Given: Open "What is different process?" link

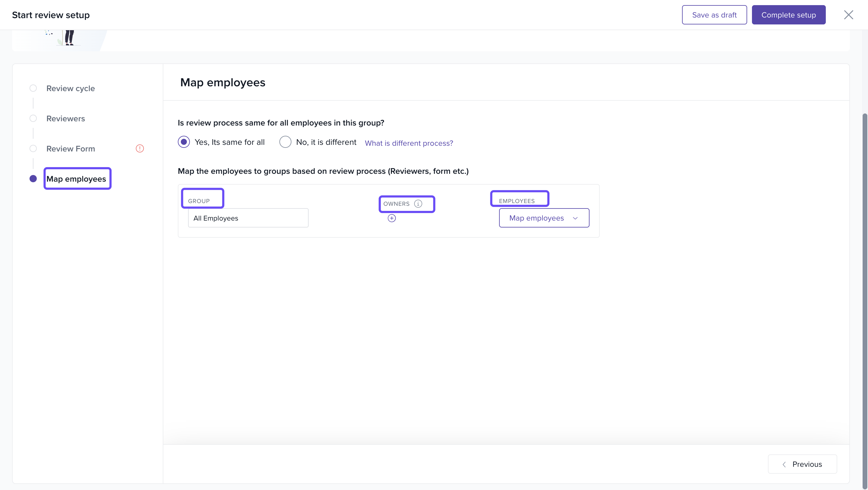Looking at the screenshot, I should pyautogui.click(x=409, y=143).
